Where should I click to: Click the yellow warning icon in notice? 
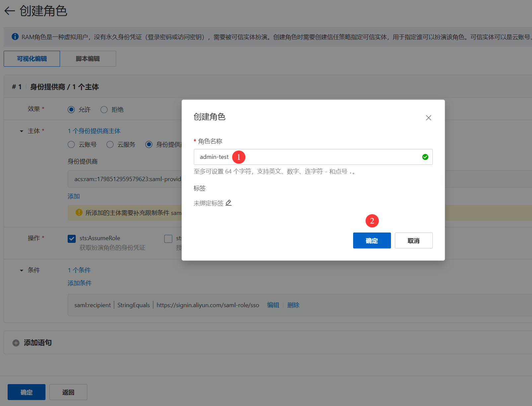(x=79, y=212)
